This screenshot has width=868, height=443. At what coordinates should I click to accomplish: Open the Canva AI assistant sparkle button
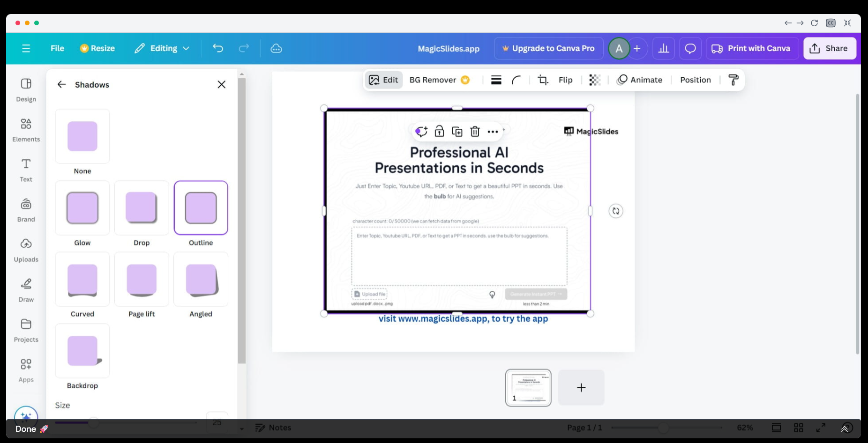26,417
